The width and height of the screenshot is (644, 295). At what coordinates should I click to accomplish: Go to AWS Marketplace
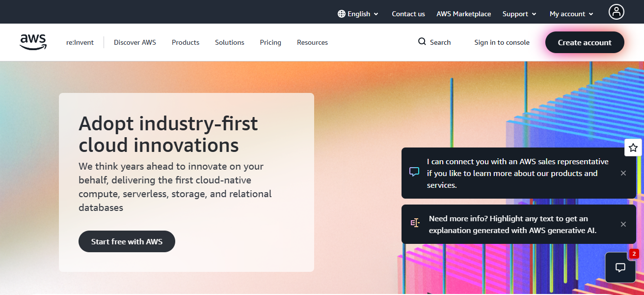[x=464, y=14]
